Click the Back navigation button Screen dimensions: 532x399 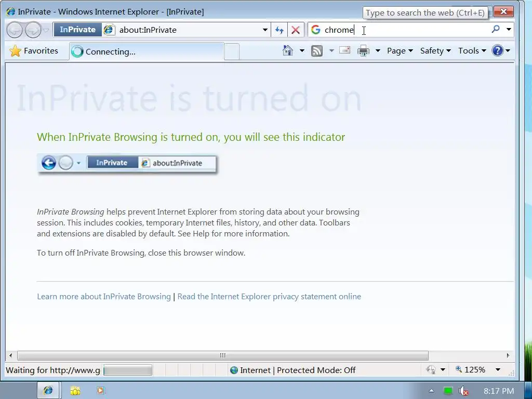15,30
